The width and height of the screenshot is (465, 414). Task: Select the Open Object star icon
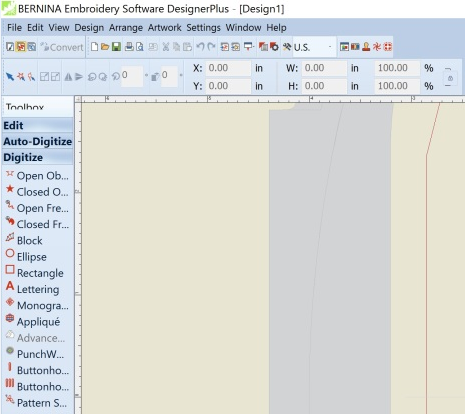10,174
